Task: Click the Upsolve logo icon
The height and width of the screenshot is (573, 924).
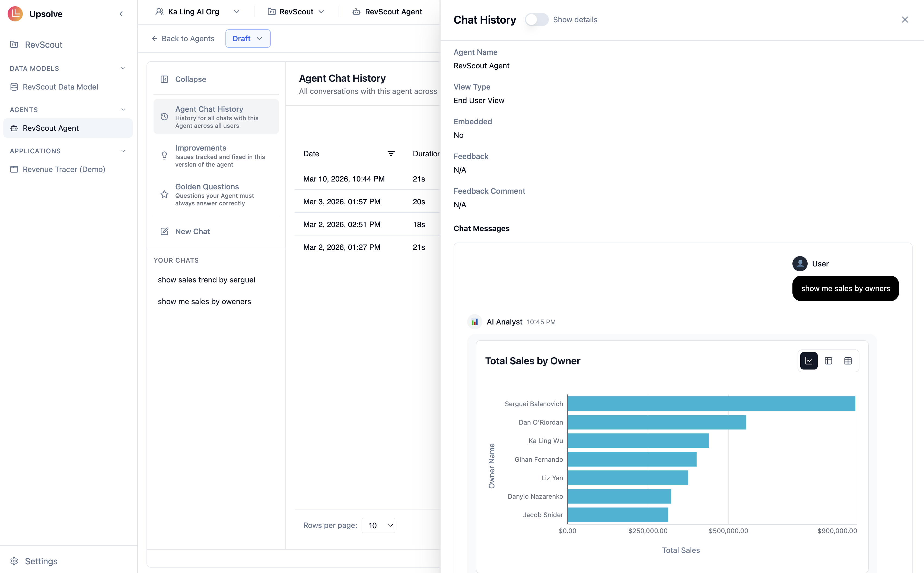Action: [x=15, y=14]
